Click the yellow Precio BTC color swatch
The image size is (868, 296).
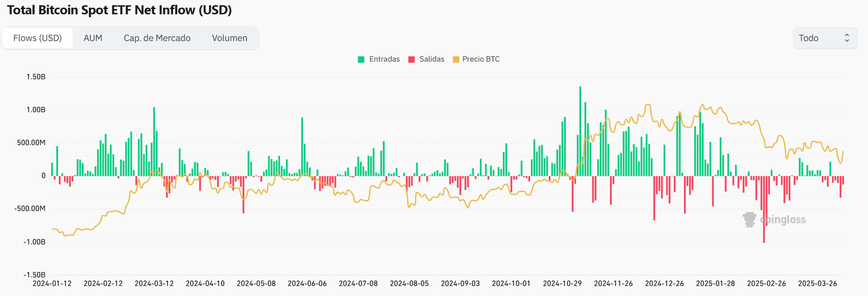(x=456, y=60)
